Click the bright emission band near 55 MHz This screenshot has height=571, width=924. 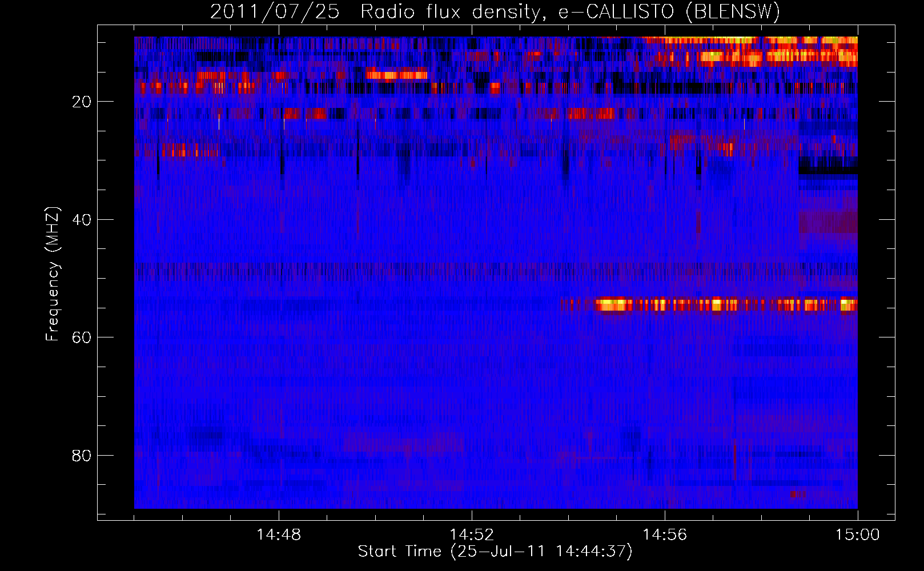pos(708,305)
